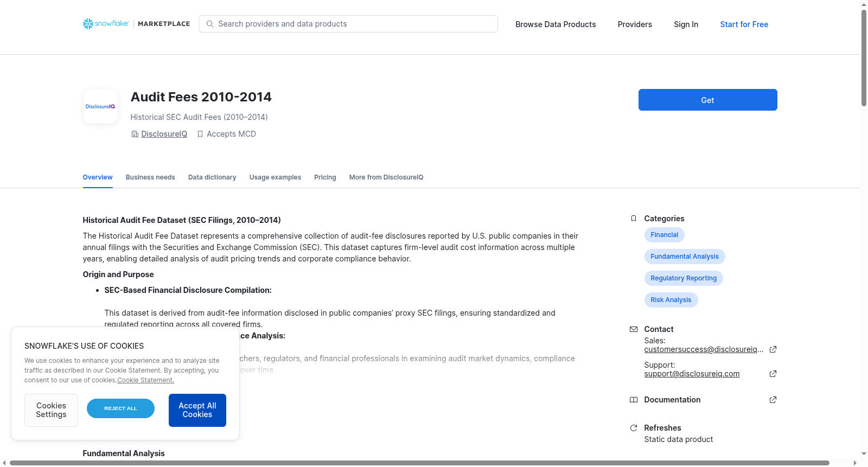Click the scrollbar up arrow
Viewport: 868px width, 467px height.
point(864,4)
